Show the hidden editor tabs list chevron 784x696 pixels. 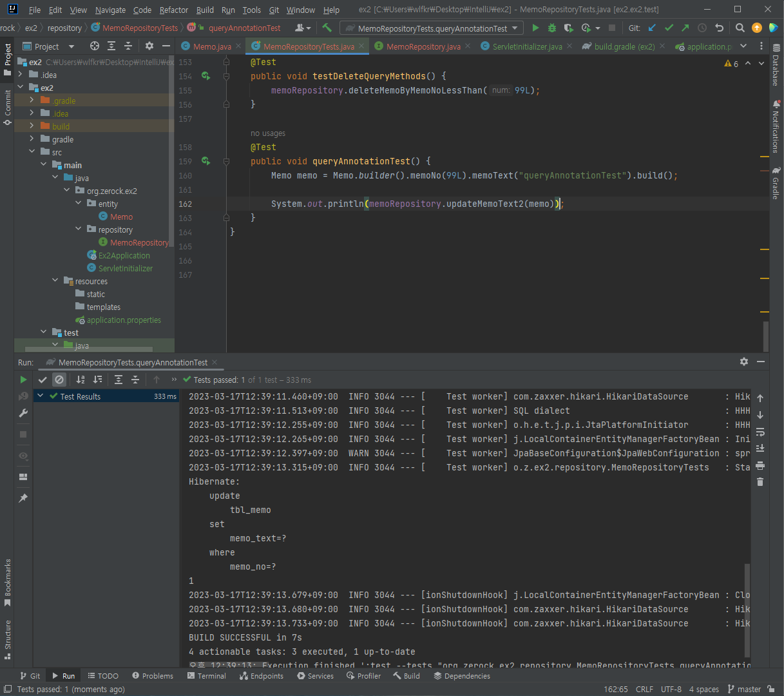(743, 46)
